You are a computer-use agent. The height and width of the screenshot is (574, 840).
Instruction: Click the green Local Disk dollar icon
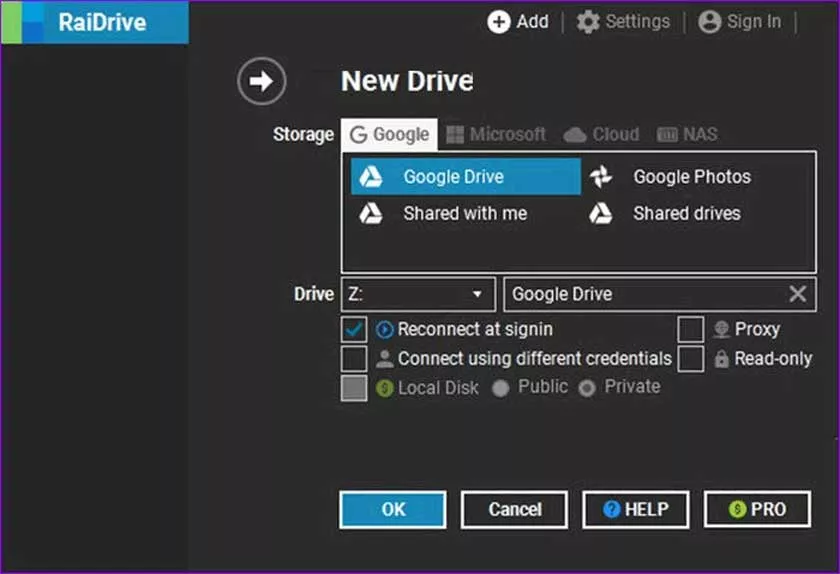(x=384, y=388)
